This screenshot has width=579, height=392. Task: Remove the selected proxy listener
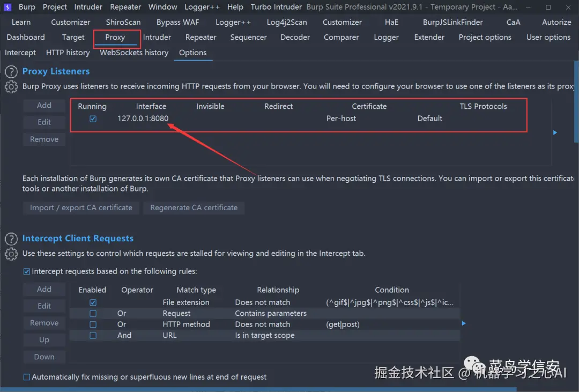tap(44, 139)
